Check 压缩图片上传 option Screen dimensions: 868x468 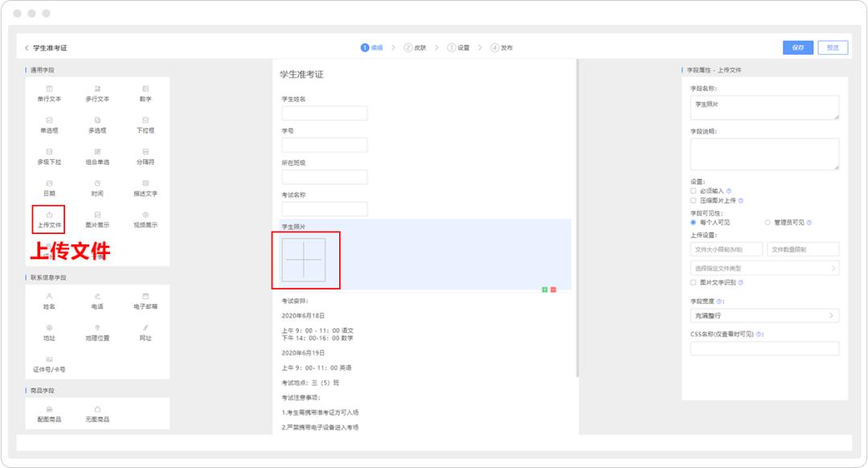692,200
